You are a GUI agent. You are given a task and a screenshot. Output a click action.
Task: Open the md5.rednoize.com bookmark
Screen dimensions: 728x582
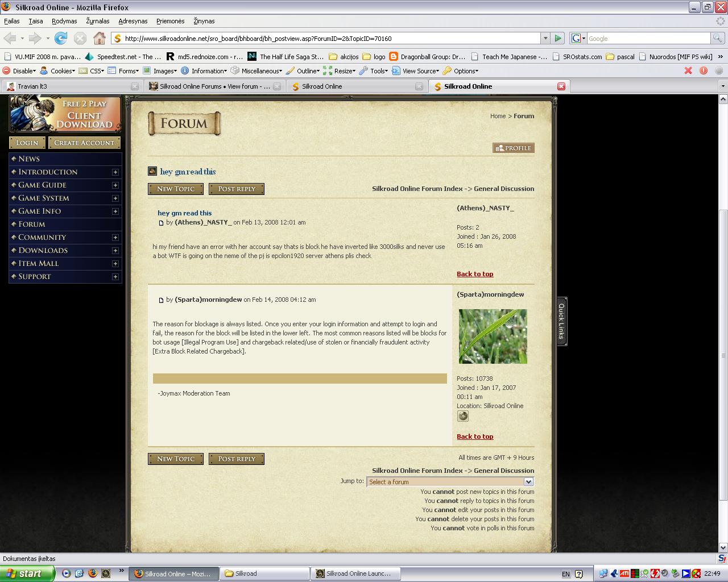coord(204,56)
